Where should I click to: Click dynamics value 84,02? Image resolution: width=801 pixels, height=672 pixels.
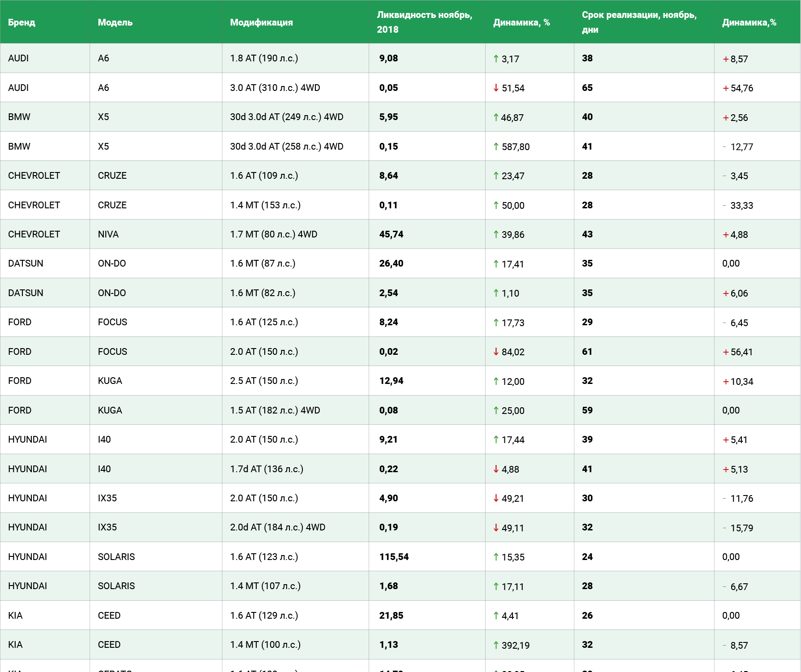coord(509,352)
